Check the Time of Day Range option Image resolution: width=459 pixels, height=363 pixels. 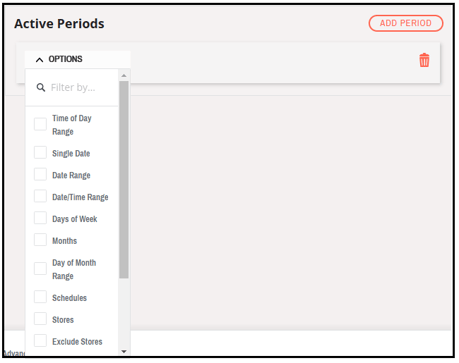pyautogui.click(x=40, y=124)
